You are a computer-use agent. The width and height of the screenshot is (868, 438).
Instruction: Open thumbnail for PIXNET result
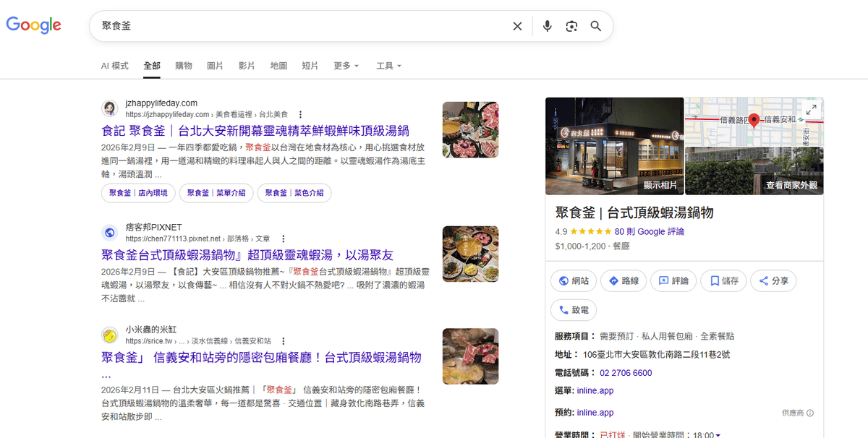pyautogui.click(x=471, y=254)
